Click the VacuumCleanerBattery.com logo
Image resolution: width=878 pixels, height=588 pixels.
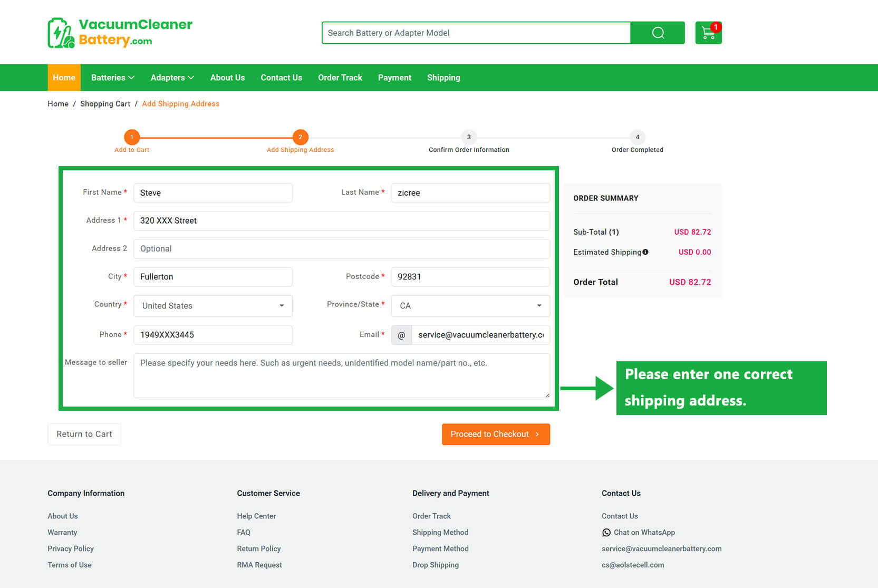click(x=120, y=33)
